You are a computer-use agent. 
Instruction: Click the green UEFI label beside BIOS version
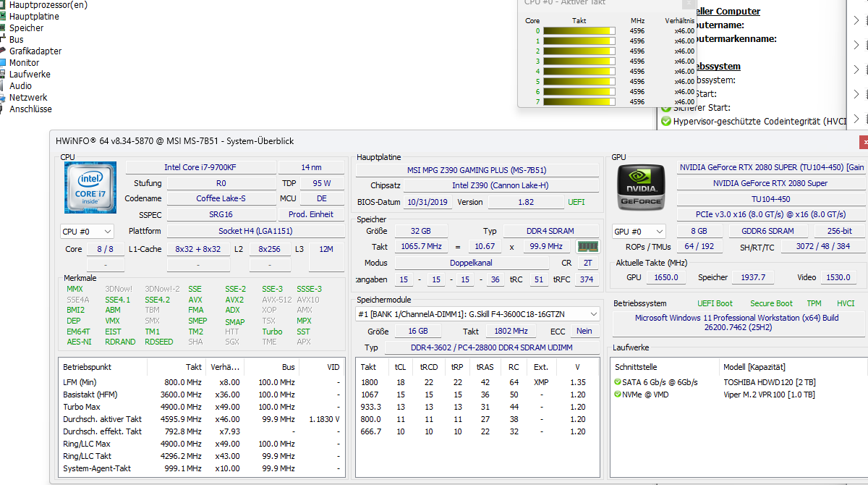click(576, 202)
